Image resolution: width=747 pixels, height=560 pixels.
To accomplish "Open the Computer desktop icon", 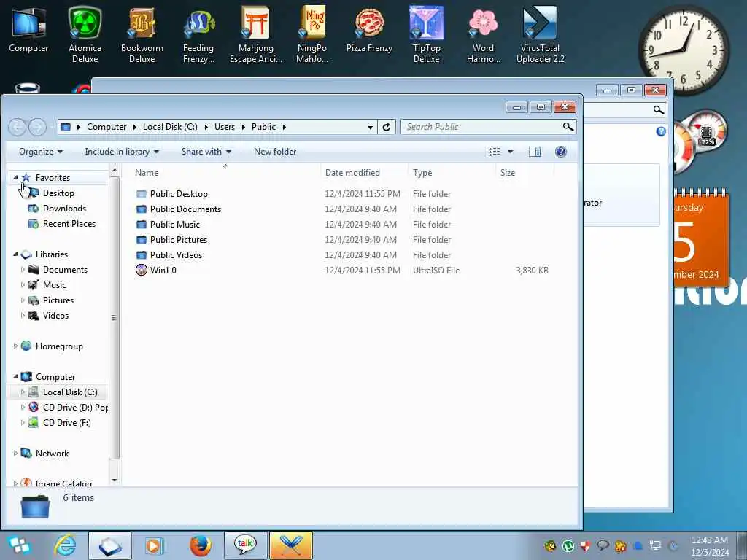I will click(28, 29).
